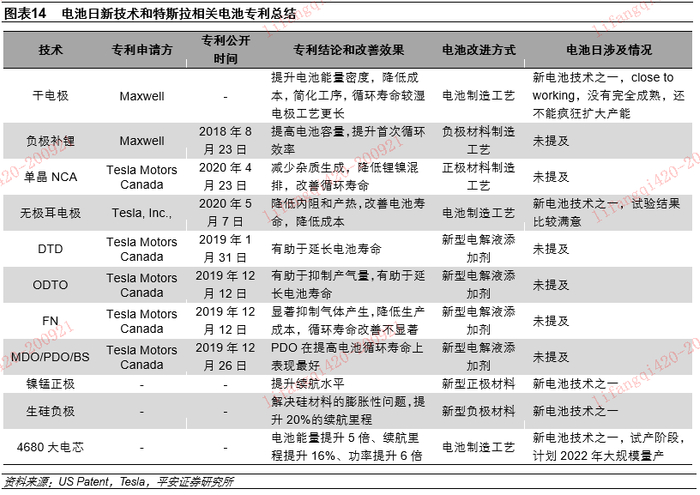Click Tesla Motors Canada in MDO/PDO/BS row
Image resolution: width=700 pixels, height=495 pixels.
click(x=142, y=357)
